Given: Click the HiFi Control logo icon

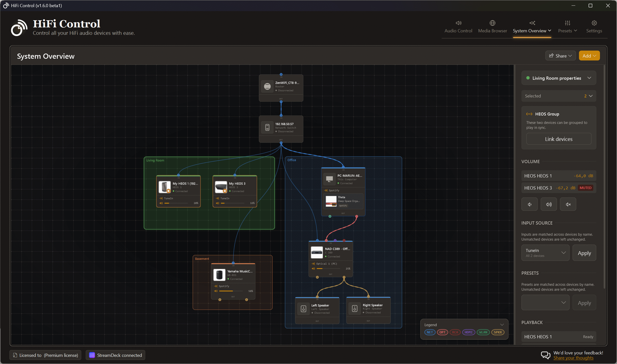Looking at the screenshot, I should 19,28.
